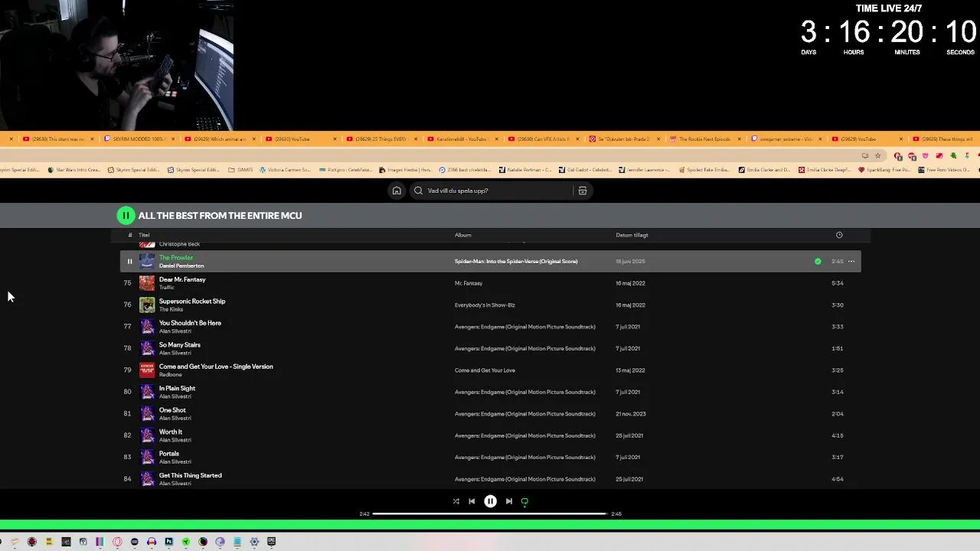Viewport: 980px width, 551px height.
Task: Open the GAMES bookmarks folder
Action: [240, 170]
